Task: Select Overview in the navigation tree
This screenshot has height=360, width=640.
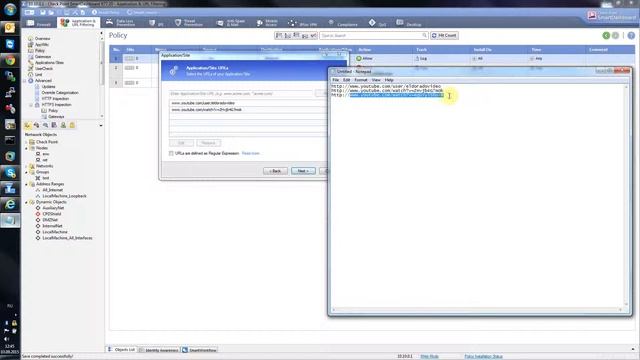Action: point(39,38)
